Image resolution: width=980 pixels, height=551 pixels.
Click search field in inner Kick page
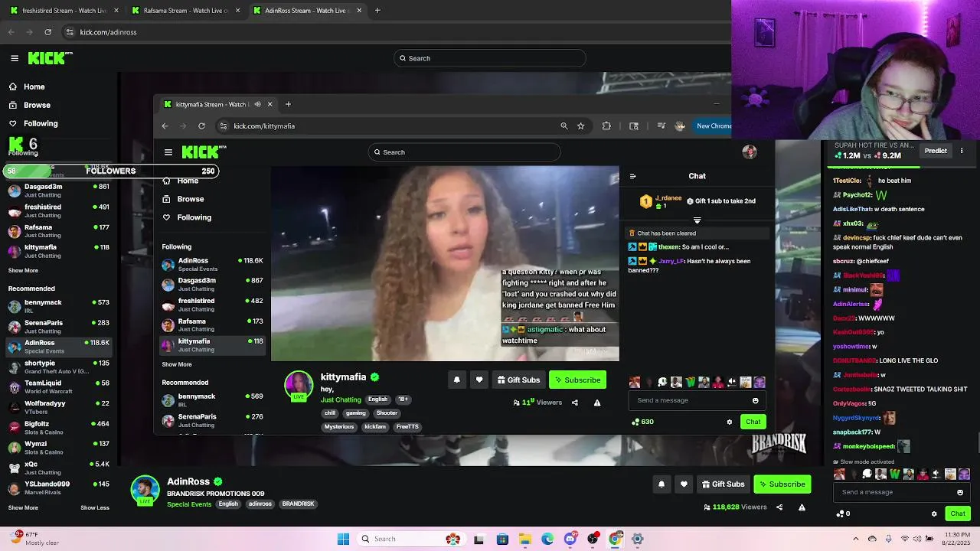point(464,152)
